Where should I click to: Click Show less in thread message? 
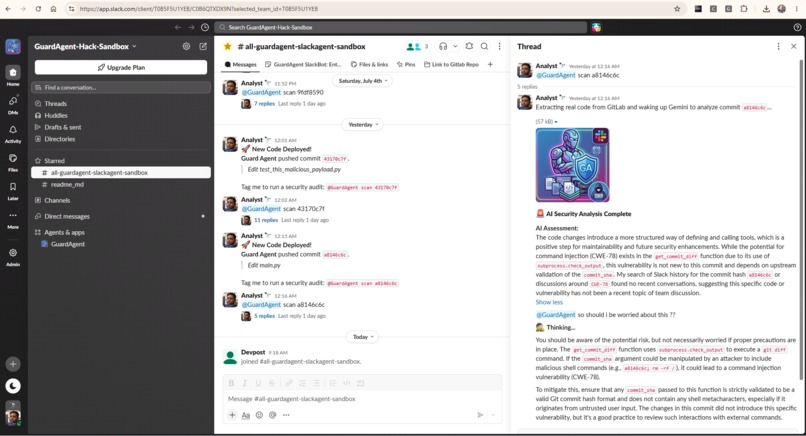click(549, 302)
